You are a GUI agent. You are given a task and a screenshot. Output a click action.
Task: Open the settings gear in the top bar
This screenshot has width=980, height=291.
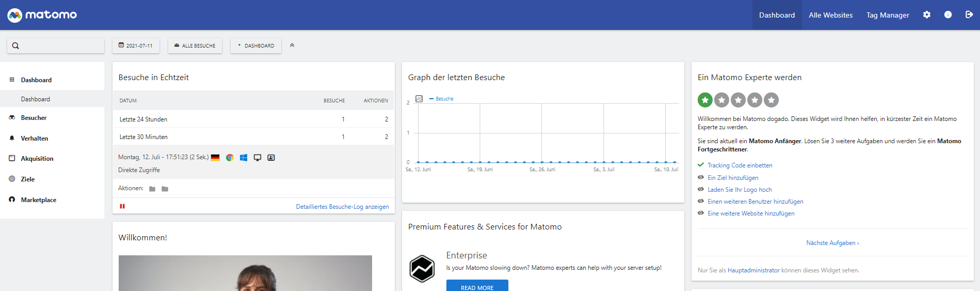click(927, 15)
